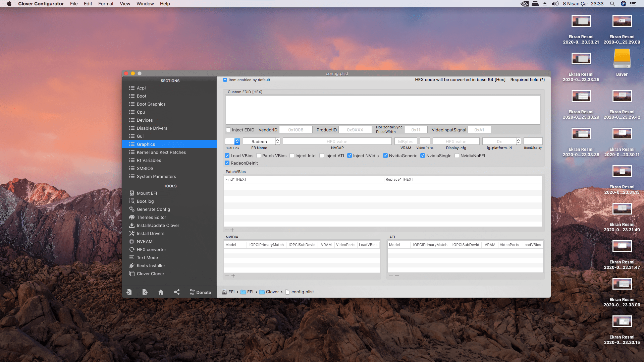Click the VendorID input field
This screenshot has width=644, height=362.
click(296, 130)
